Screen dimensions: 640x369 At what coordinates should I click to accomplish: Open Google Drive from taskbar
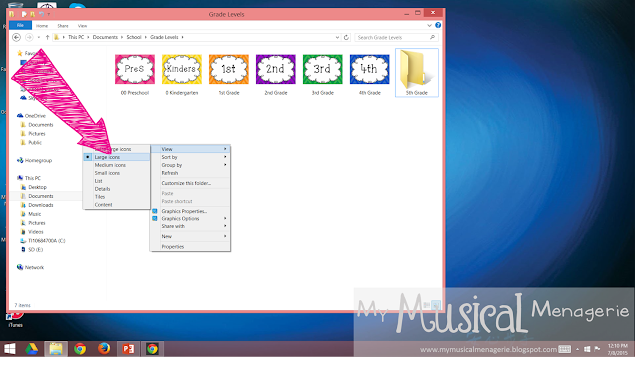[x=31, y=349]
